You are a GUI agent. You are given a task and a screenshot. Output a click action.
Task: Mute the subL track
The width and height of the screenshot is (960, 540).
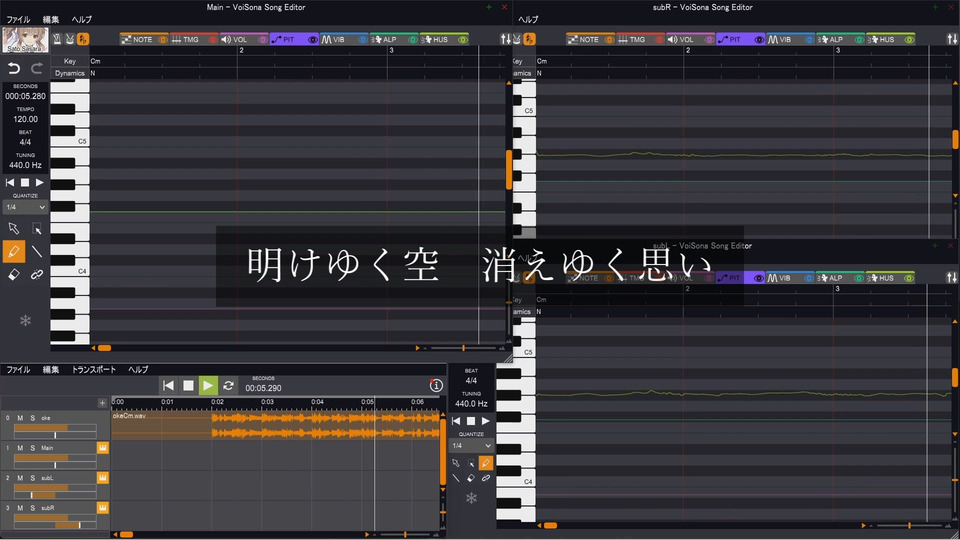[x=20, y=478]
